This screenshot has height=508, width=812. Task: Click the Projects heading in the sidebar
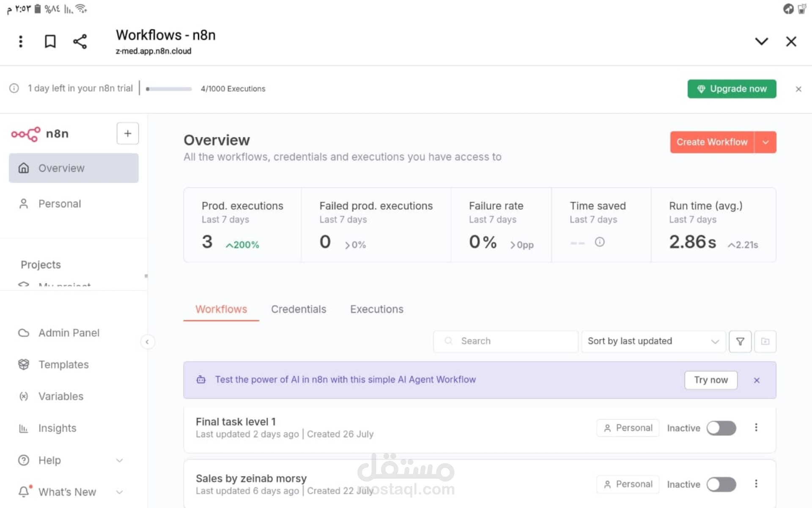point(41,265)
